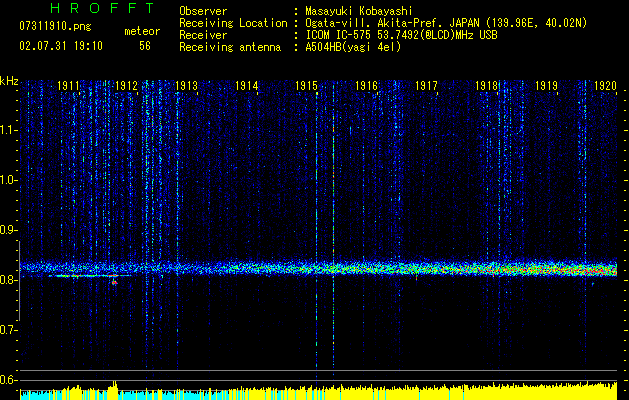Click the 0.7 kHz frequency label
This screenshot has height=400, width=629.
pos(8,330)
